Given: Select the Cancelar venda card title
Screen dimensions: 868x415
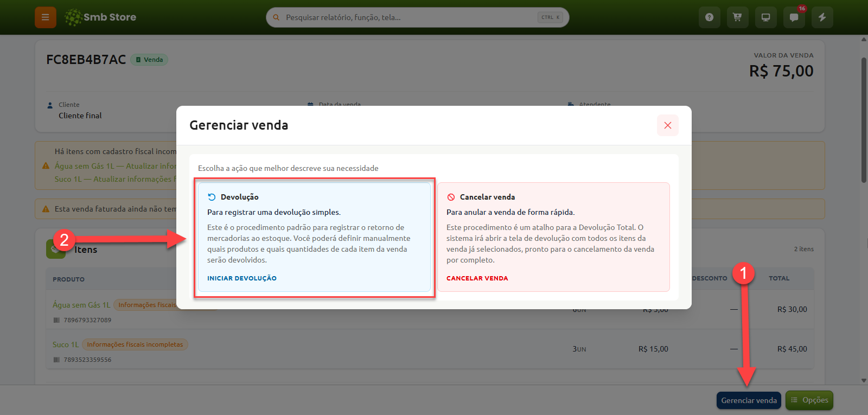Looking at the screenshot, I should point(488,197).
